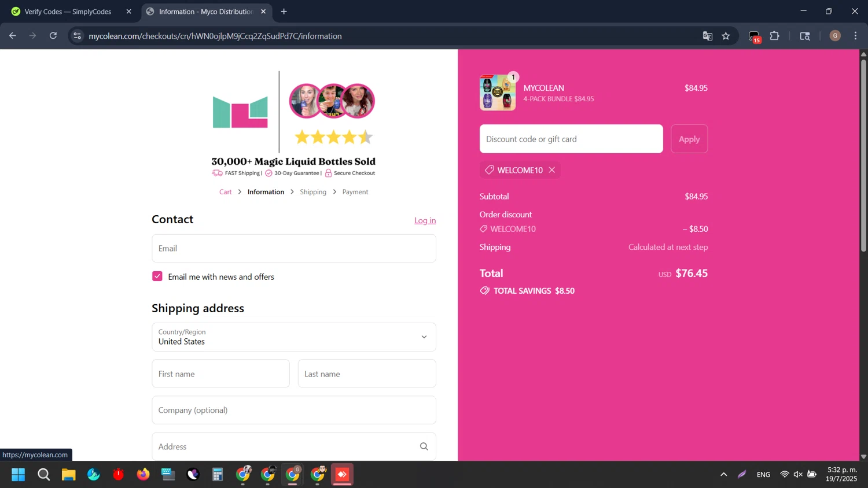The width and height of the screenshot is (868, 488).
Task: Open the Windows Start menu
Action: (19, 475)
